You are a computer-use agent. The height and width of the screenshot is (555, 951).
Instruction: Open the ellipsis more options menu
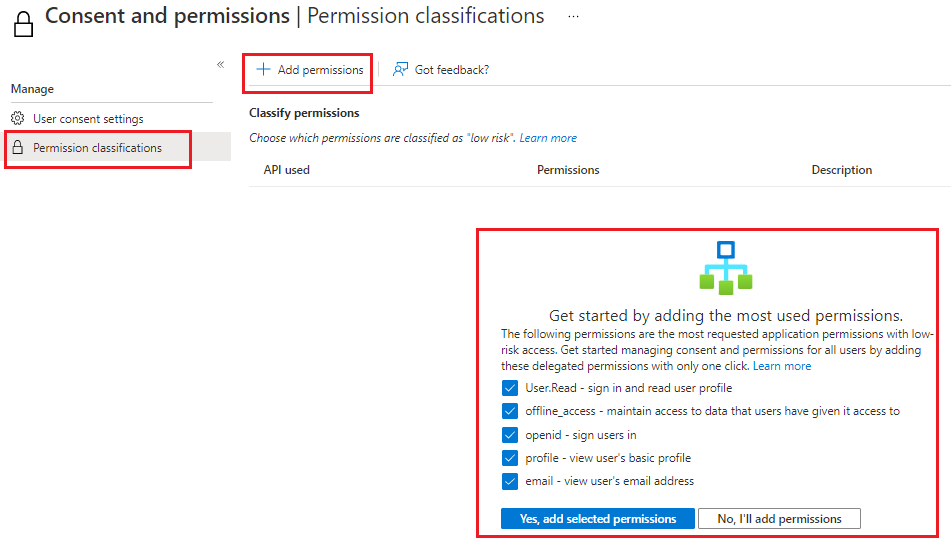573,16
